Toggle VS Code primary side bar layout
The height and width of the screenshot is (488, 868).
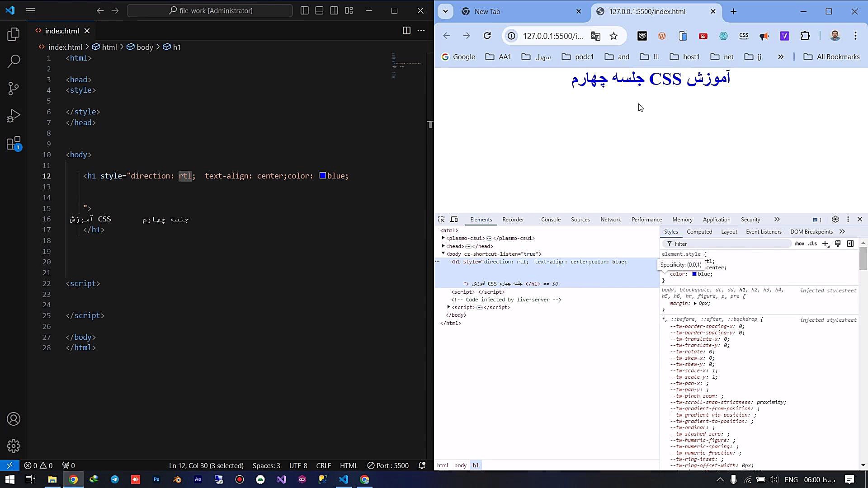[x=305, y=10]
